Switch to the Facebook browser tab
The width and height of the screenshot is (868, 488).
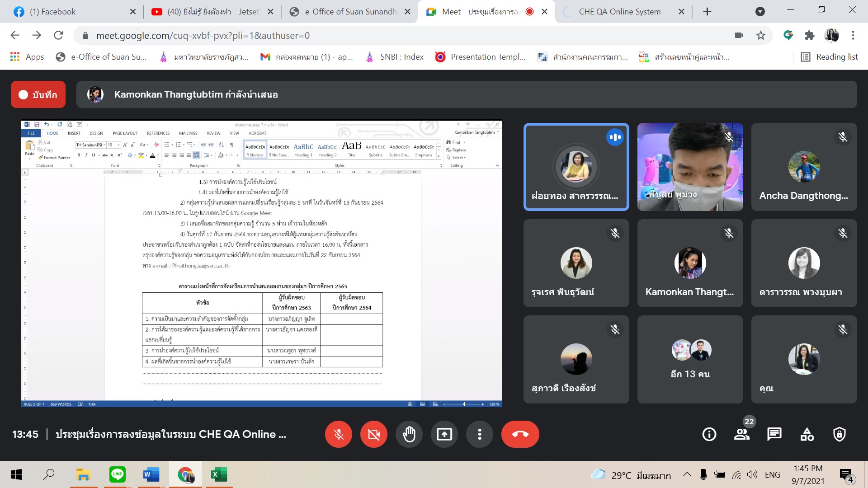pos(52,12)
